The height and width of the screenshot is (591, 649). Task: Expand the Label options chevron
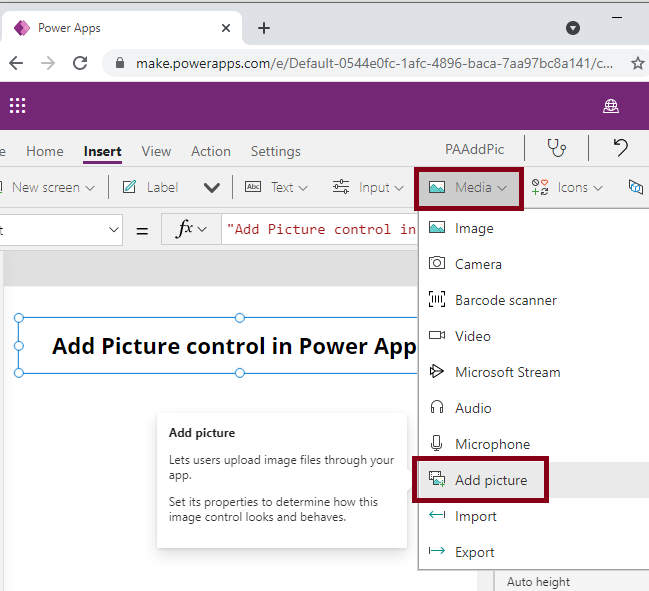tap(212, 188)
